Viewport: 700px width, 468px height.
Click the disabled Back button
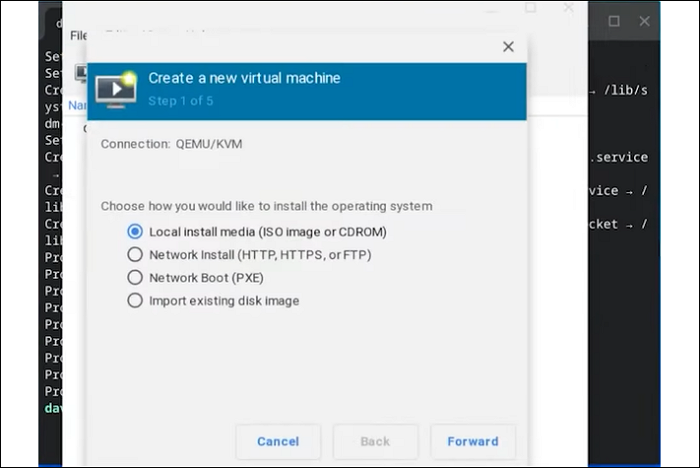tap(375, 441)
